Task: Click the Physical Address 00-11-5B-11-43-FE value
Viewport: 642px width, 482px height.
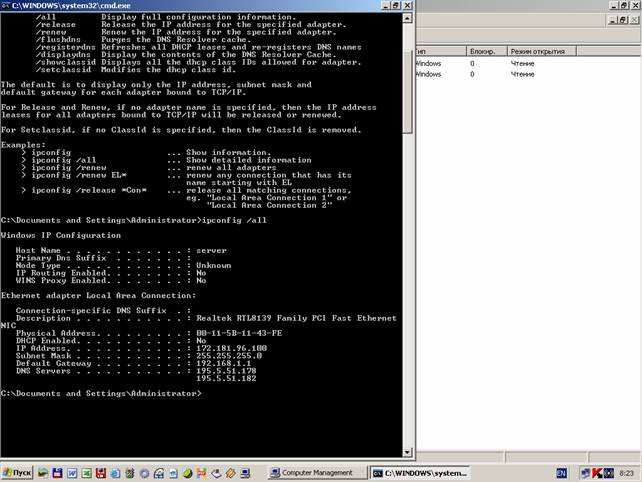Action: point(239,333)
